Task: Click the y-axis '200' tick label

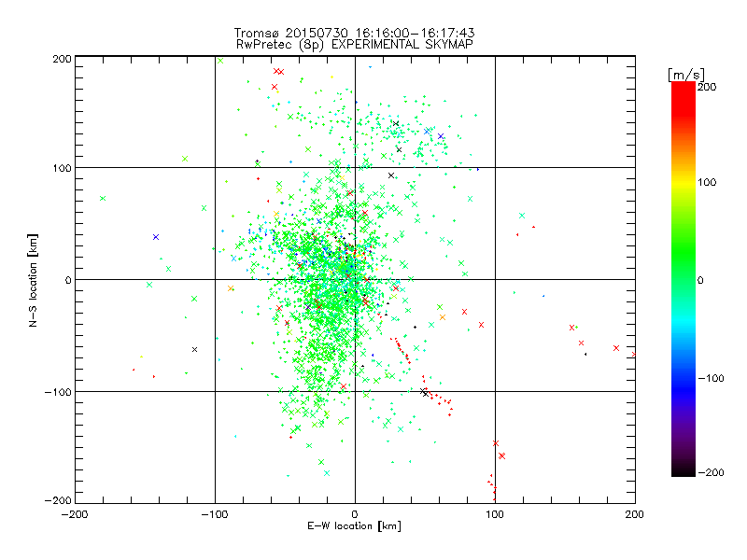Action: [x=62, y=59]
